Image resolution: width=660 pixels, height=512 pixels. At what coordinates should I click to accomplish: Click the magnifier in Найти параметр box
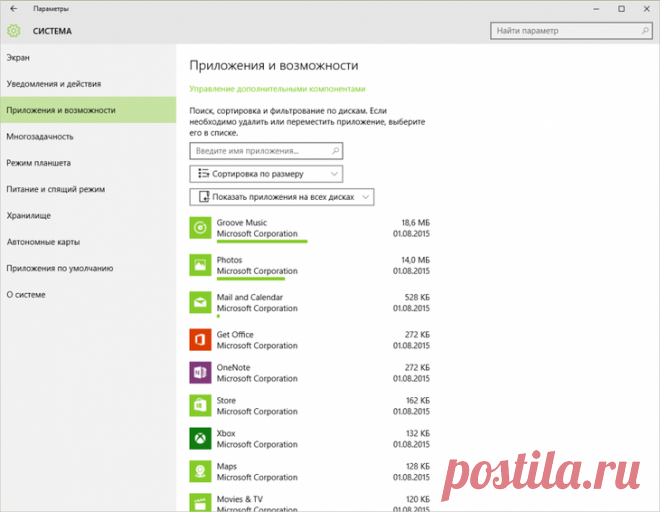(x=645, y=31)
